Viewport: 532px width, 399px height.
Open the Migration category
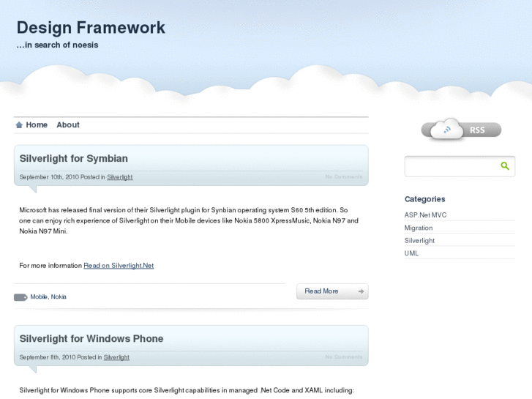pos(419,228)
